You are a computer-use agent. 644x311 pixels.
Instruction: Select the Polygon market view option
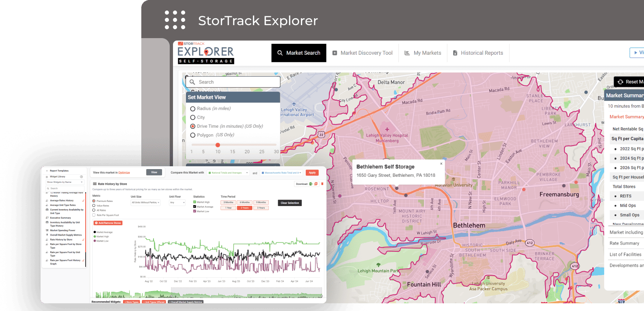pos(193,135)
